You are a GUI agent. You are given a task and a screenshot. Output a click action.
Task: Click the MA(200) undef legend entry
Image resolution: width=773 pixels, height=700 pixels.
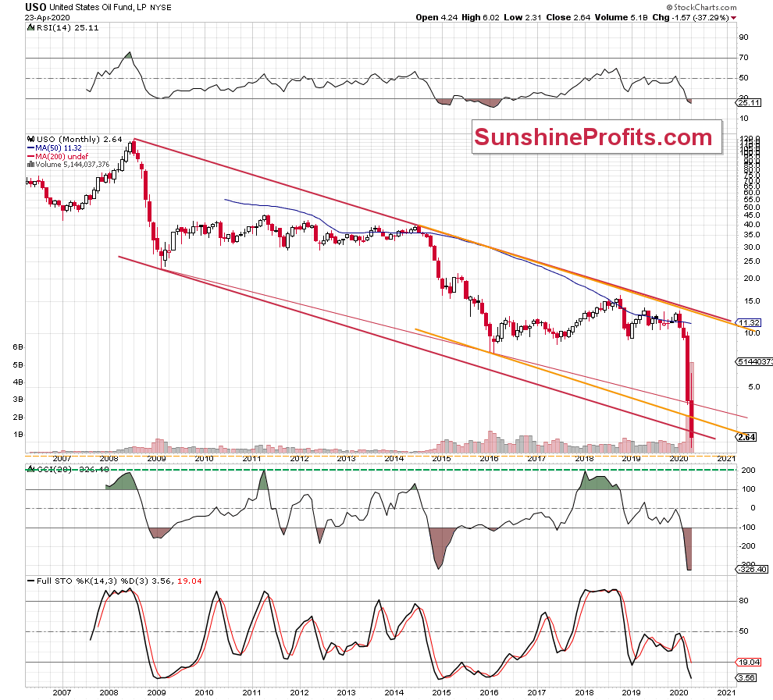pos(62,156)
